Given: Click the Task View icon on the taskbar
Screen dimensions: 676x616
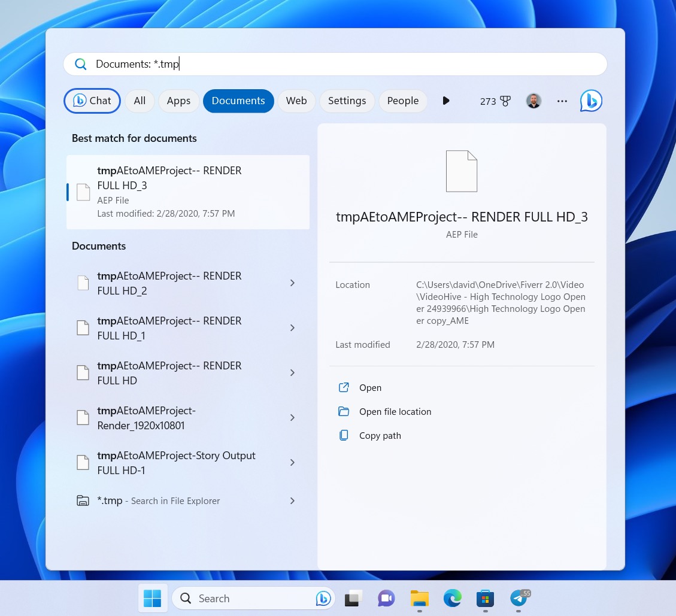Looking at the screenshot, I should pyautogui.click(x=353, y=598).
